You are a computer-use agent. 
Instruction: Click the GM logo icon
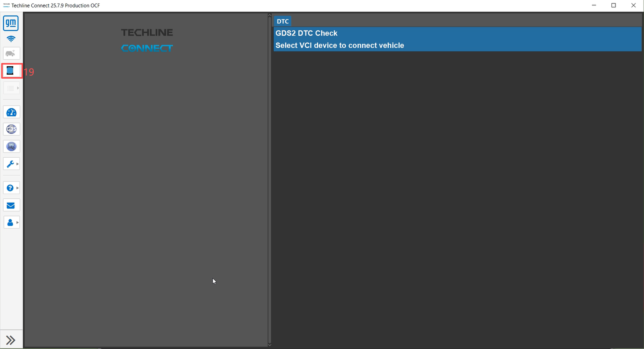click(11, 23)
